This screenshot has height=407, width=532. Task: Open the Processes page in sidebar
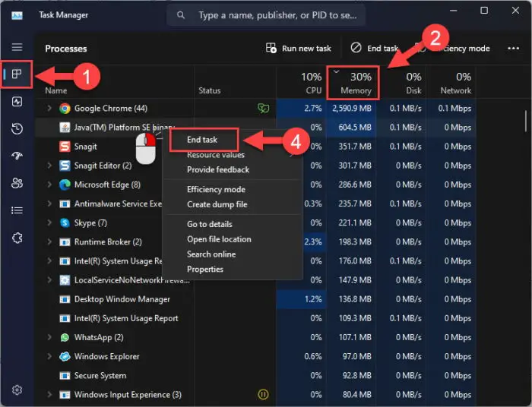[x=17, y=74]
